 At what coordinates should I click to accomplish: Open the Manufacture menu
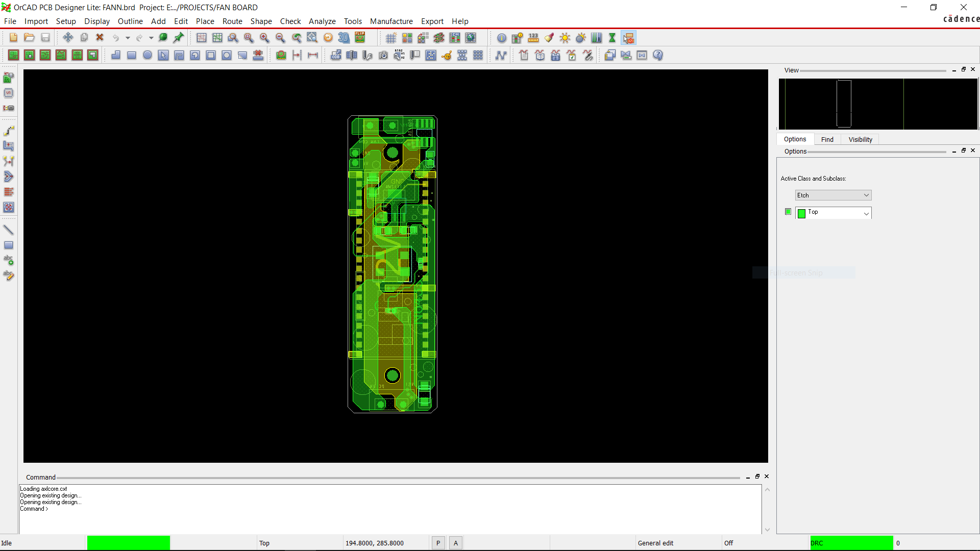(391, 21)
